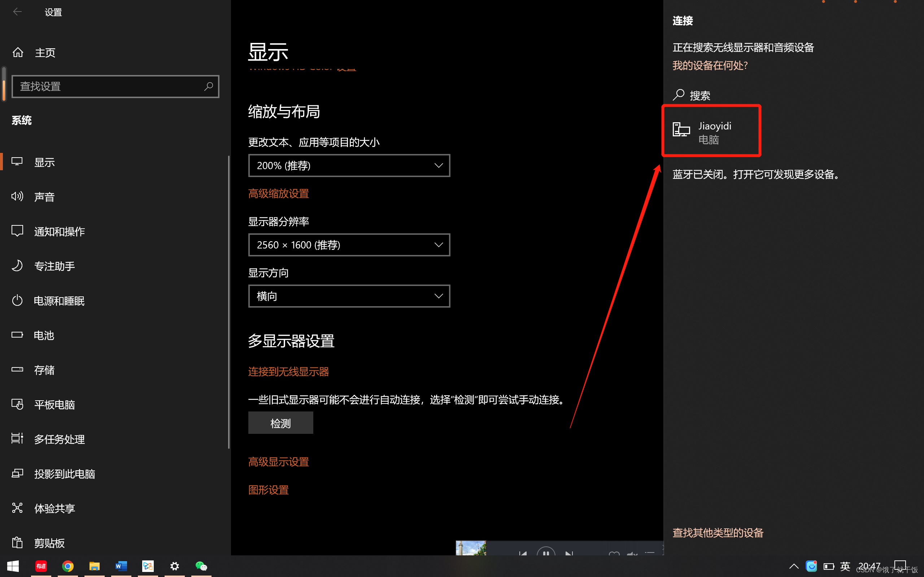The height and width of the screenshot is (577, 924).
Task: Click the 高级显示设置 settings link
Action: pyautogui.click(x=279, y=461)
